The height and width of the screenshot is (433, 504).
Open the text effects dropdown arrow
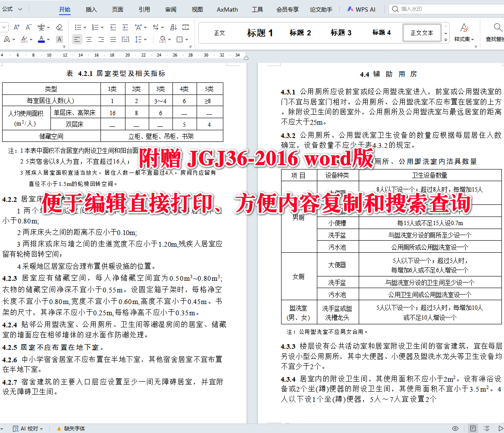pyautogui.click(x=13, y=40)
